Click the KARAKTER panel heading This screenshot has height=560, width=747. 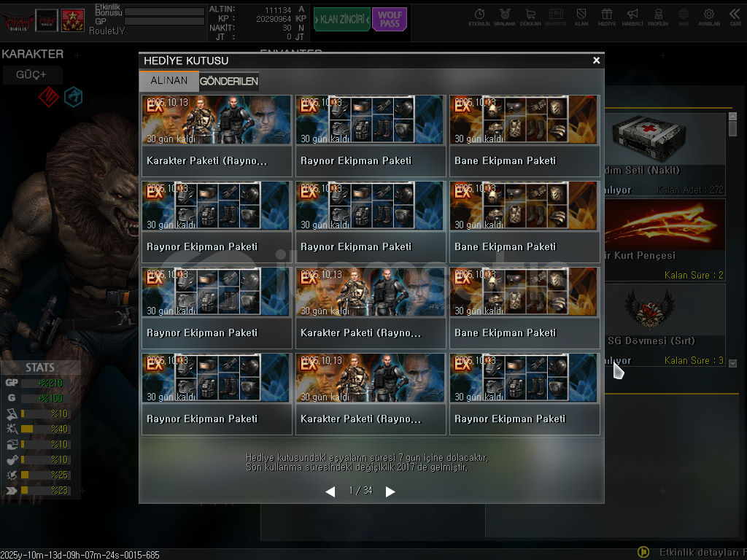point(32,54)
